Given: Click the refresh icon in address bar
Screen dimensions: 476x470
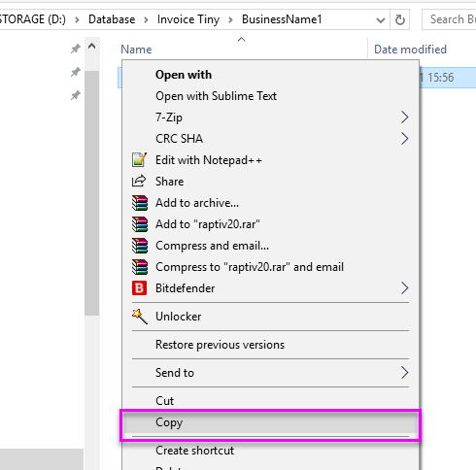Looking at the screenshot, I should pyautogui.click(x=400, y=19).
